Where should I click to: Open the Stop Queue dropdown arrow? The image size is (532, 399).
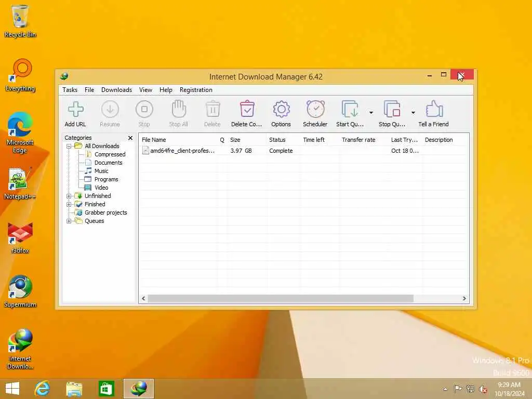coord(413,113)
